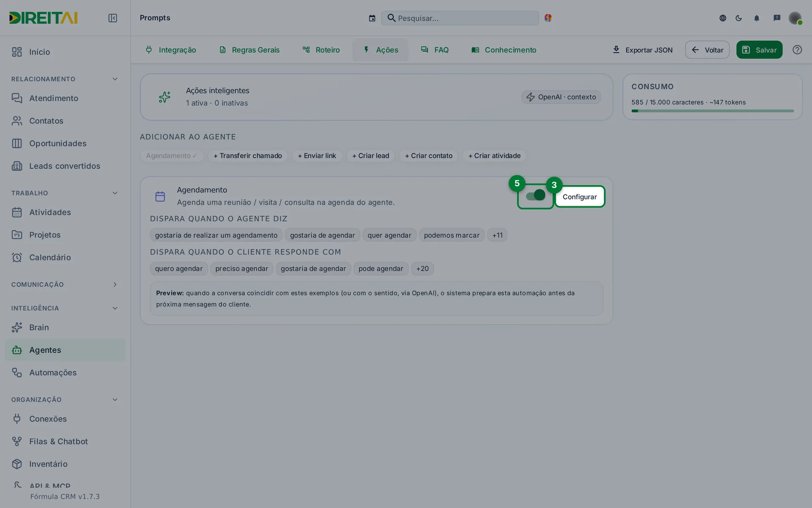Open Configurar for Agendamento

click(x=580, y=196)
